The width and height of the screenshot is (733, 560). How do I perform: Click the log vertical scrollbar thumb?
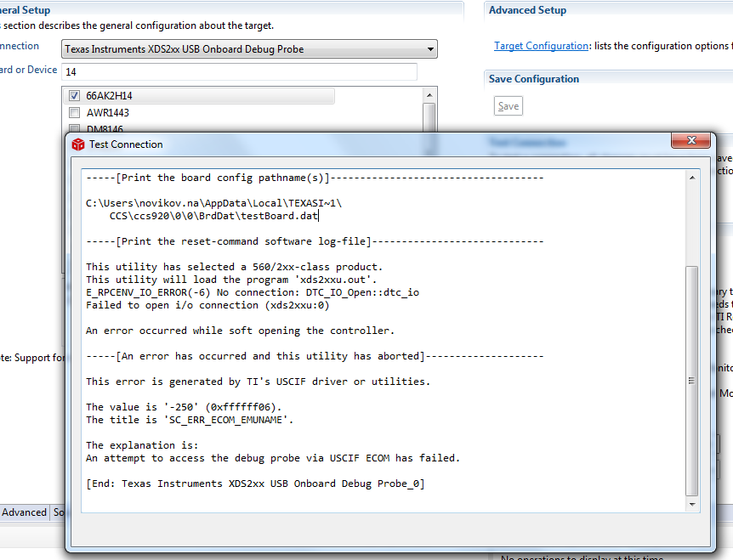(x=692, y=381)
